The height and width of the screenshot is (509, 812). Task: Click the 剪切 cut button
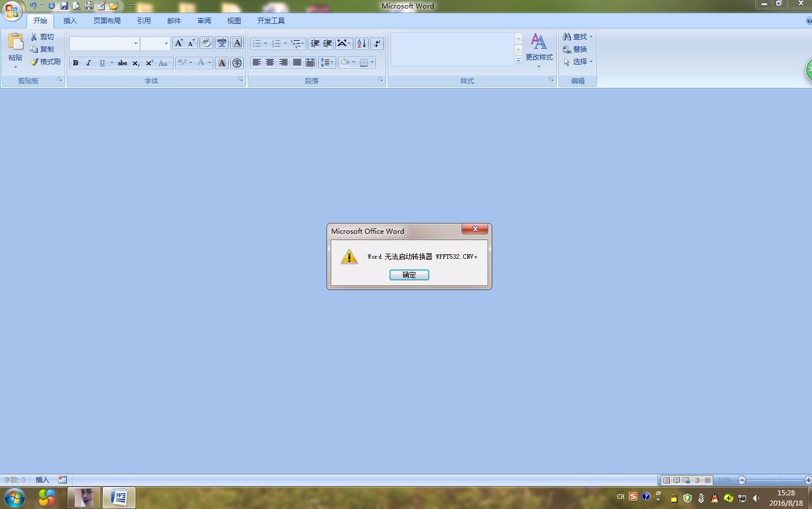point(43,37)
